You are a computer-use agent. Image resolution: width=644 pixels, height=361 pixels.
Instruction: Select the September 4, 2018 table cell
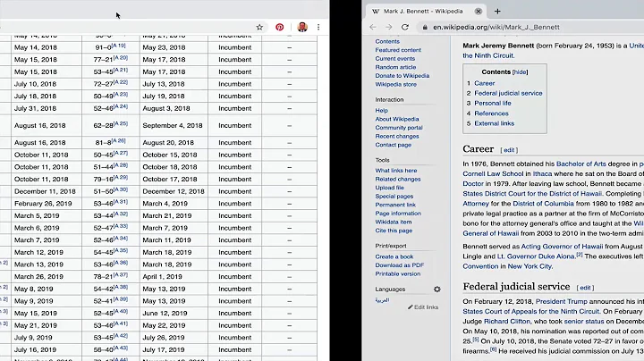pos(174,125)
